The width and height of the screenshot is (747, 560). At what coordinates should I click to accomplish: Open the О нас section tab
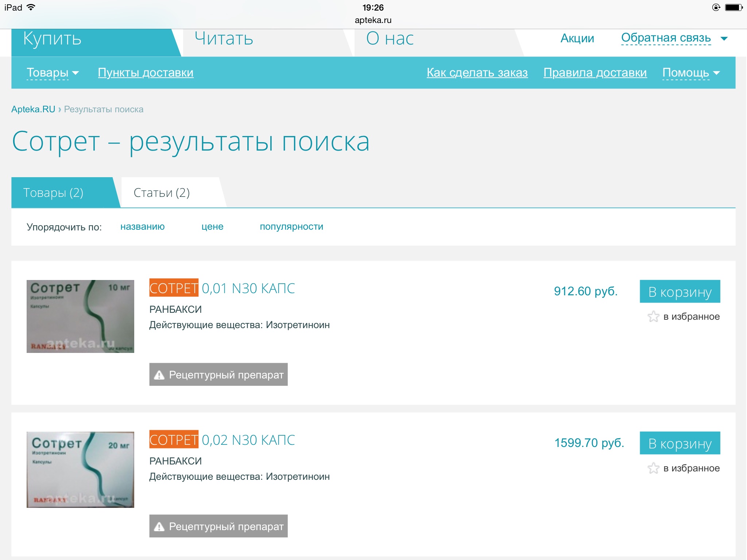pyautogui.click(x=390, y=39)
